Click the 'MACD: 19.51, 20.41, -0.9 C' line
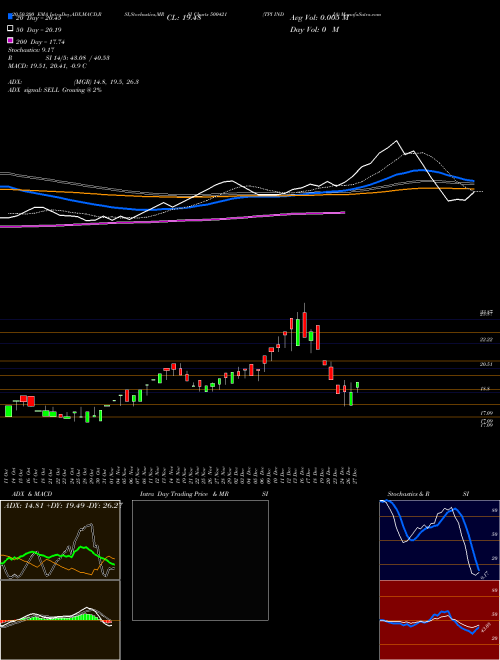500x660 pixels. pyautogui.click(x=48, y=66)
